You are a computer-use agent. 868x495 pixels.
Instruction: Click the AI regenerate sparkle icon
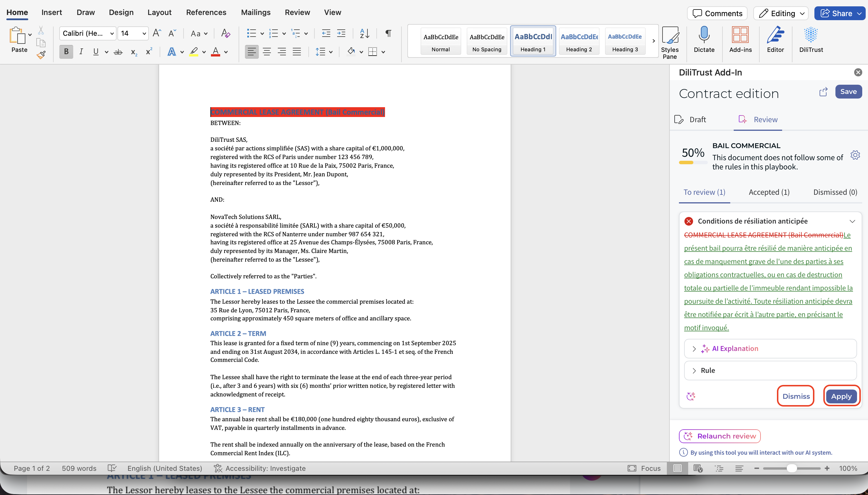[x=691, y=396]
